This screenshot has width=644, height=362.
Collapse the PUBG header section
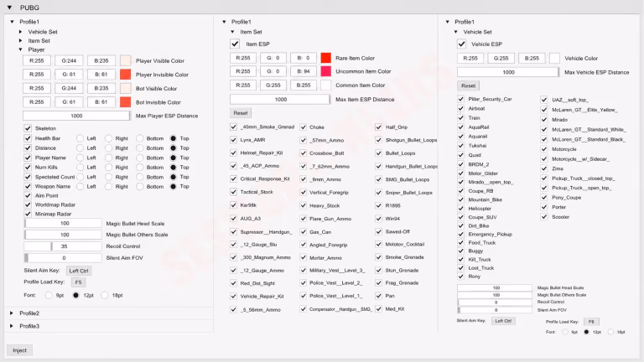pyautogui.click(x=9, y=8)
